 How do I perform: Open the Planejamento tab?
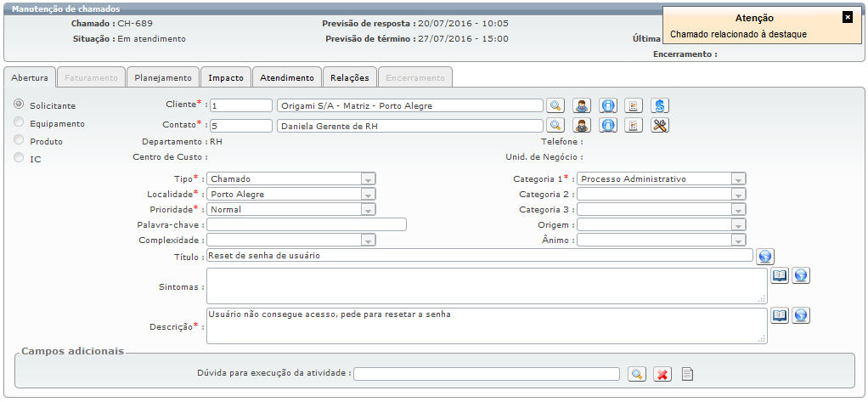164,77
